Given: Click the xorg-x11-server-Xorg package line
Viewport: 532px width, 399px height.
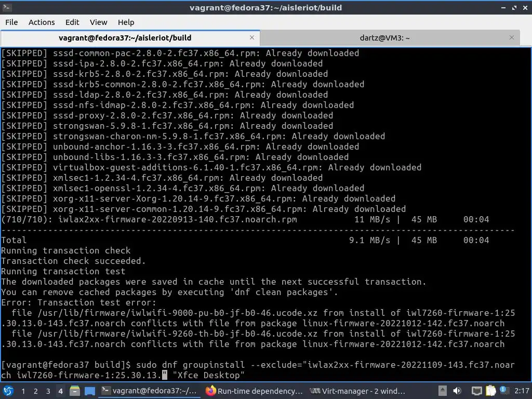Looking at the screenshot, I should tap(198, 198).
